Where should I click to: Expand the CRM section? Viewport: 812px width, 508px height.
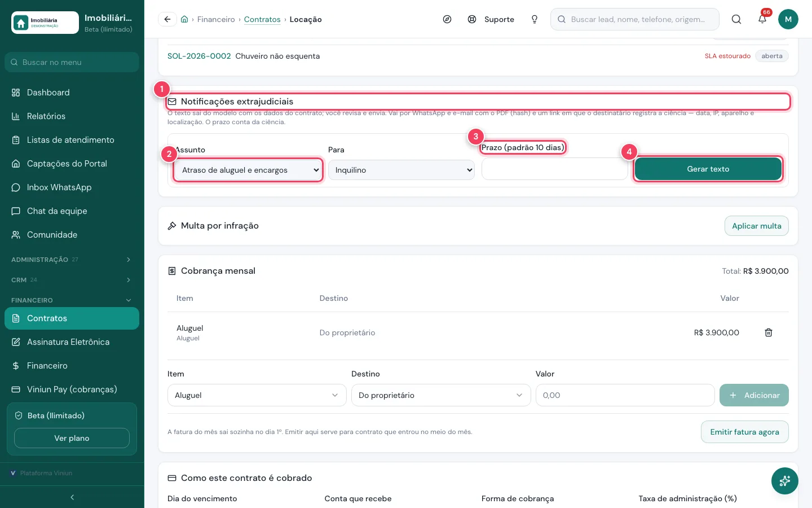72,280
